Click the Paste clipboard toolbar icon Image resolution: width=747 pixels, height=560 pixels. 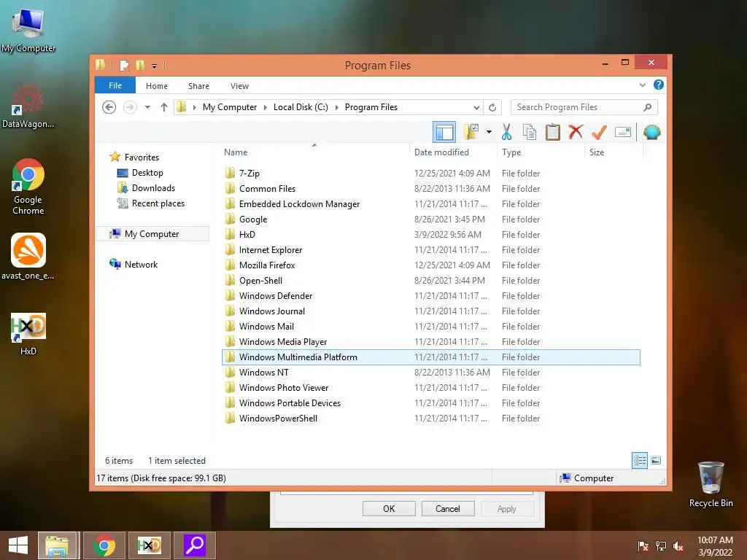[x=553, y=132]
